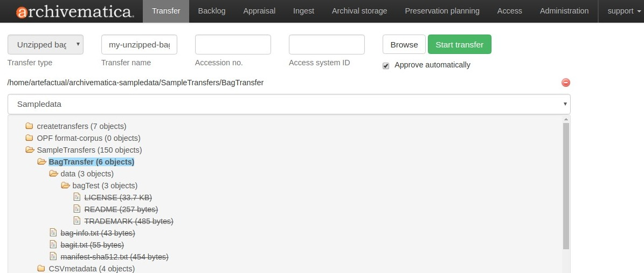This screenshot has width=644, height=273.
Task: Toggle the Approve automatically checkbox
Action: tap(386, 65)
